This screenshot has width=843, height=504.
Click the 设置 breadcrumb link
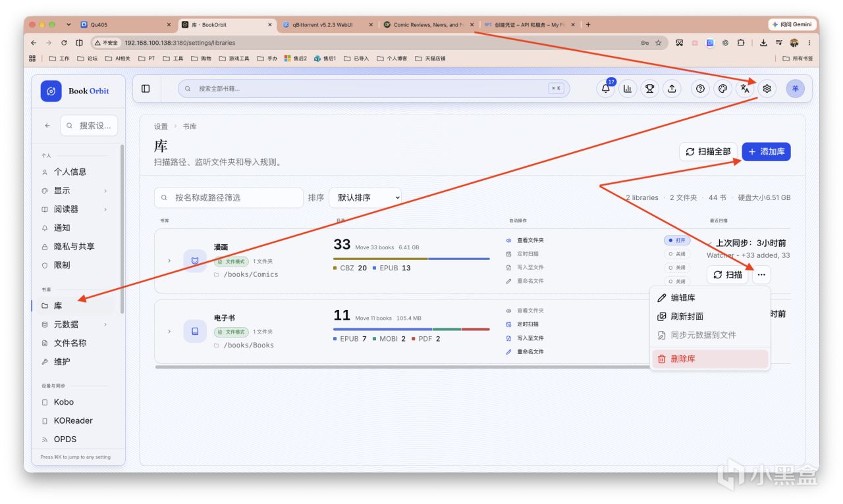161,126
